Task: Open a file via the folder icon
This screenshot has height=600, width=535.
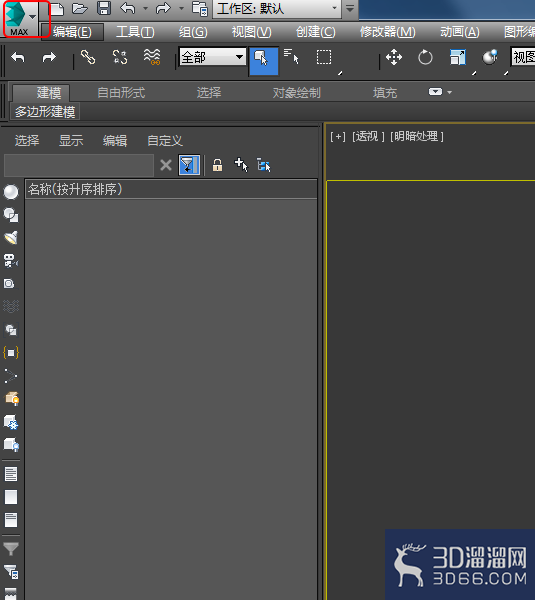Action: click(80, 8)
